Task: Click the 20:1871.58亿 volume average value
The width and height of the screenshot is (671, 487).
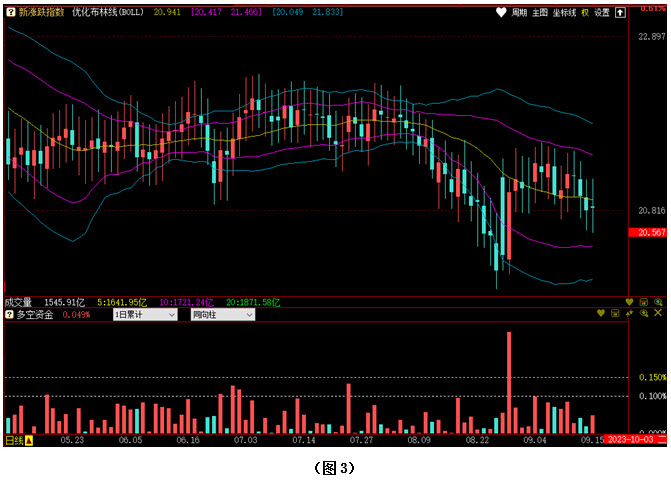Action: (x=253, y=303)
